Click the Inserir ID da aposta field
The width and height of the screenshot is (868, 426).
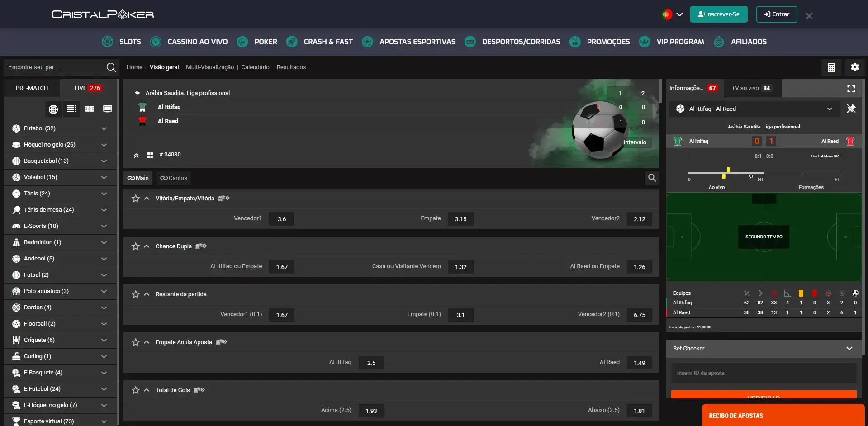click(x=763, y=373)
